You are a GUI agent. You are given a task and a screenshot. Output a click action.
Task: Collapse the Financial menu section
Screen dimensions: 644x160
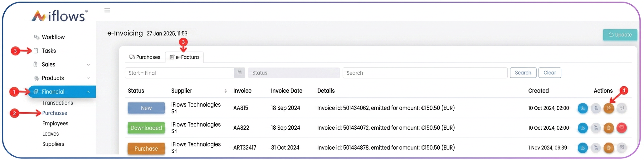pos(88,92)
